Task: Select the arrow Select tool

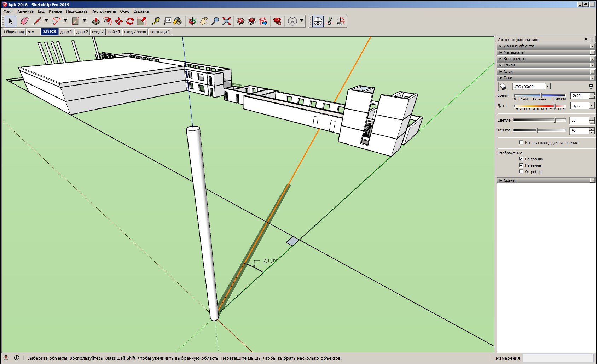Action: click(x=11, y=21)
